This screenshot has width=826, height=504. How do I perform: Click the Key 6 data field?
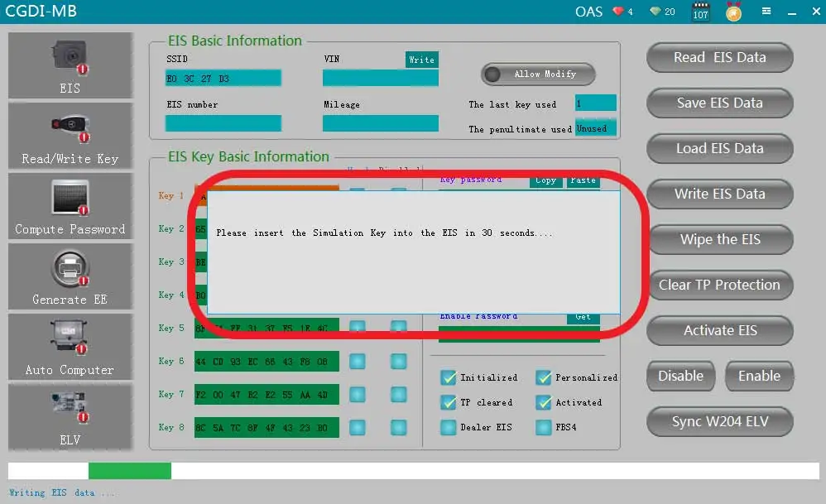pyautogui.click(x=267, y=362)
